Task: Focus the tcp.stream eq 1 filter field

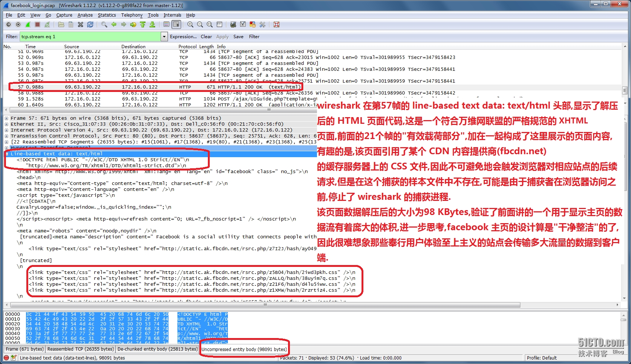Action: pos(90,37)
